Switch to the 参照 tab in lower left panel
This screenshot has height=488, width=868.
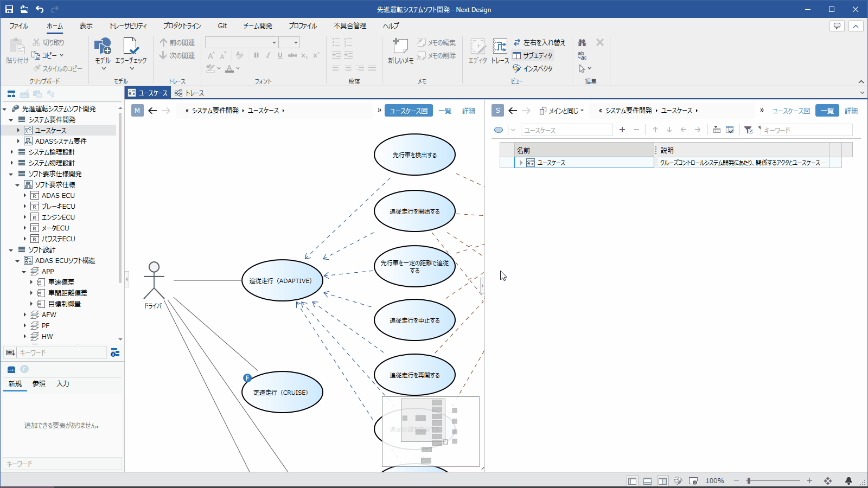[x=39, y=383]
